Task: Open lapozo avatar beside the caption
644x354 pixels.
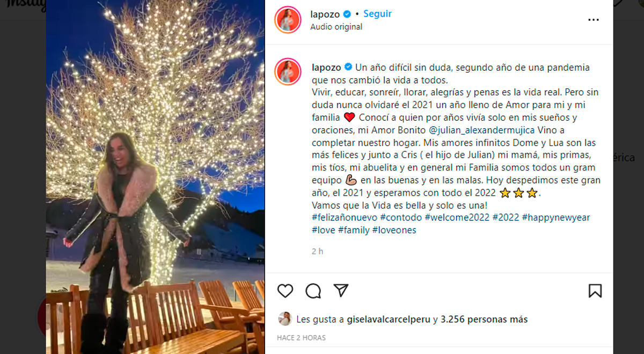Action: click(288, 72)
